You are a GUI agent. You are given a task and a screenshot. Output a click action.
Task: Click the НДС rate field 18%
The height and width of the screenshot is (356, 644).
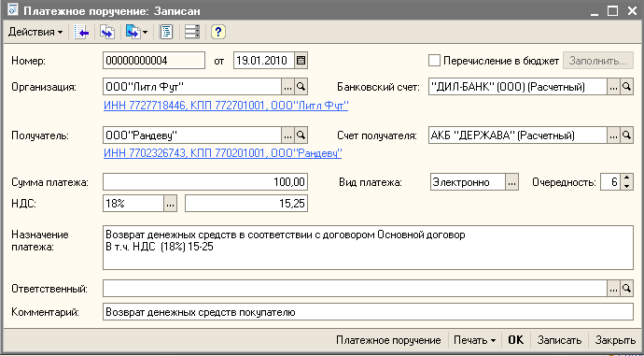[x=133, y=204]
